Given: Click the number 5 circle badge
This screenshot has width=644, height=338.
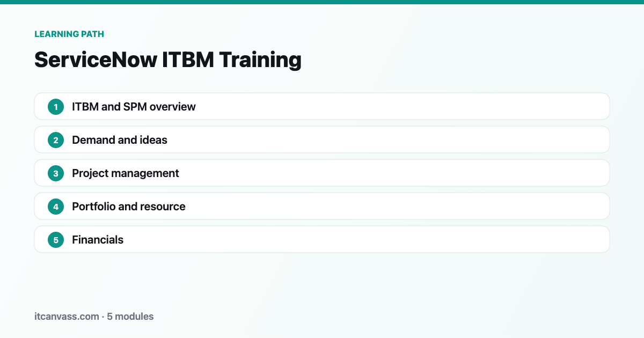Looking at the screenshot, I should [56, 240].
